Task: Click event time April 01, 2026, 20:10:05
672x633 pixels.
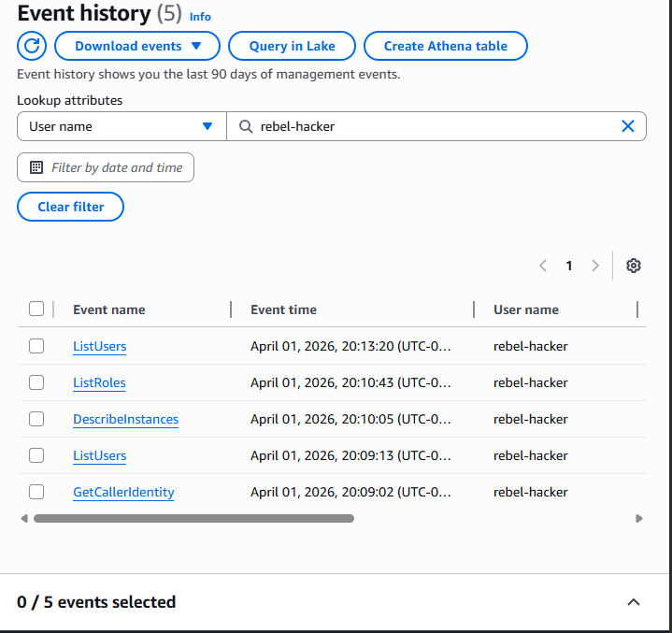Action: [350, 419]
